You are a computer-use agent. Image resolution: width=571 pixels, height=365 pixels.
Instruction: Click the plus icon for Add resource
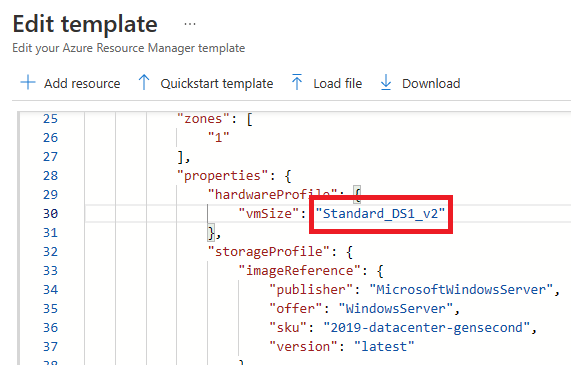[28, 83]
